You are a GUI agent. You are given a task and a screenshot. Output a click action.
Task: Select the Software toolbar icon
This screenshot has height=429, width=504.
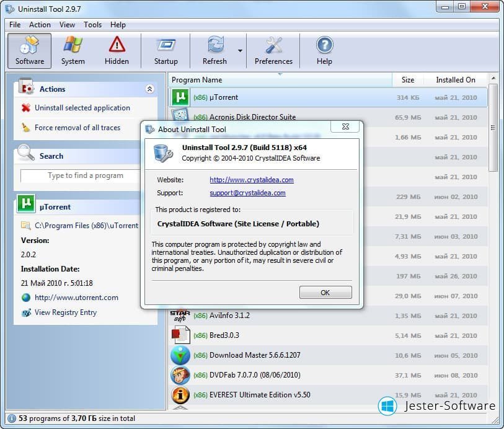[30, 50]
